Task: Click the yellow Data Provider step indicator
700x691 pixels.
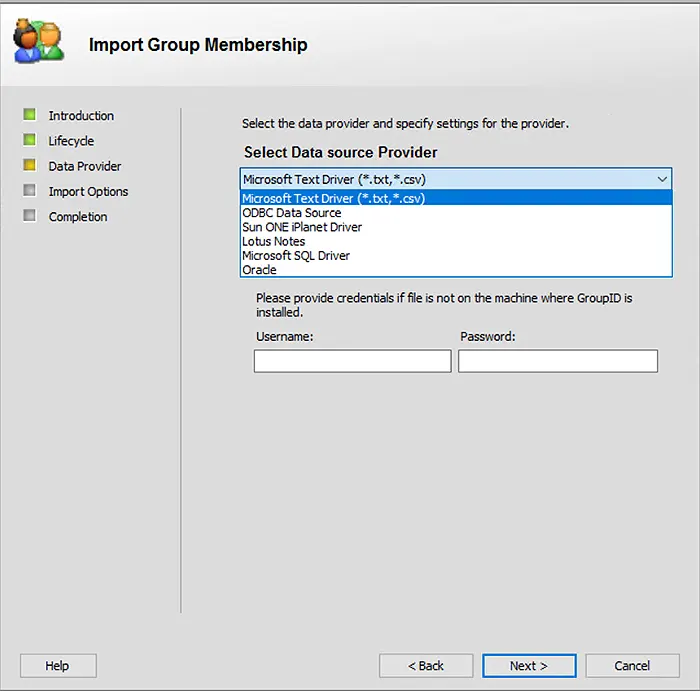Action: pos(29,165)
